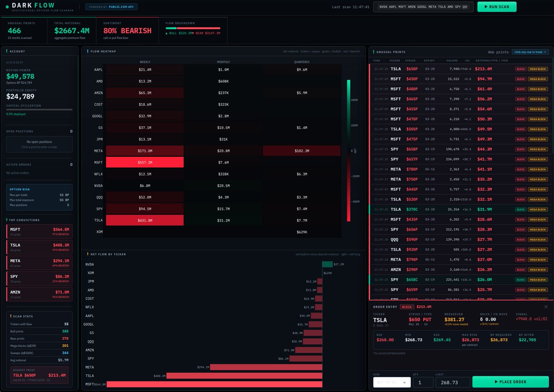The height and width of the screenshot is (392, 554).
Task: Click BLOCK badge on TSLA $370C row
Action: [x=521, y=209]
